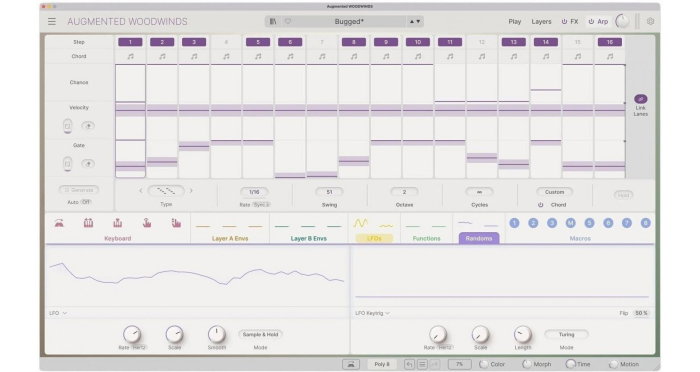Screen dimensions: 700x372
Task: Open the Poly 8 voice dropdown
Action: click(x=382, y=364)
